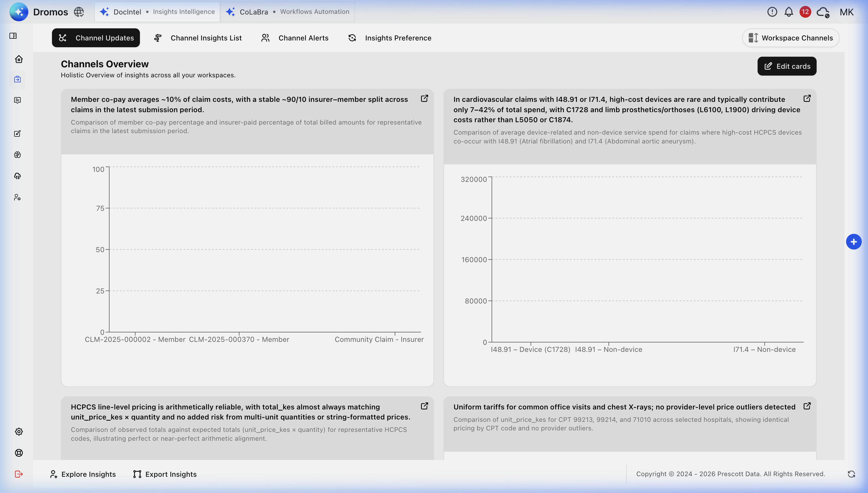Image resolution: width=868 pixels, height=493 pixels.
Task: Click the red 12 notifications badge
Action: coord(806,12)
